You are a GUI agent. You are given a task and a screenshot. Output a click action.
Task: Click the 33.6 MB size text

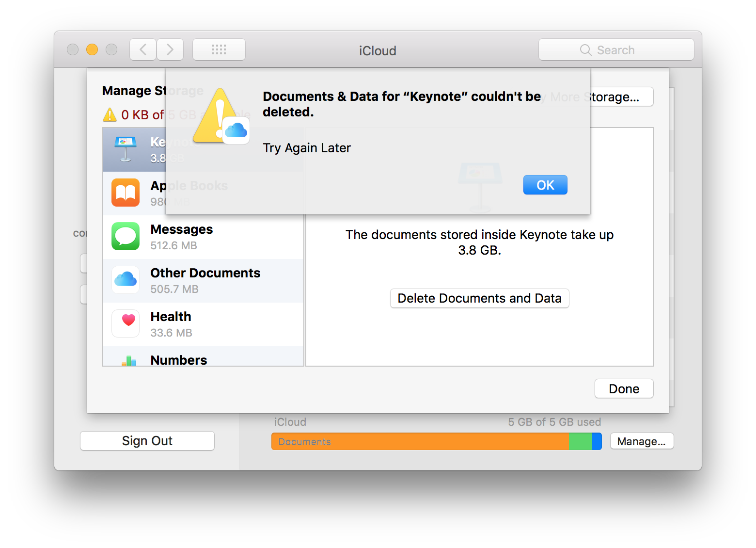click(x=172, y=333)
